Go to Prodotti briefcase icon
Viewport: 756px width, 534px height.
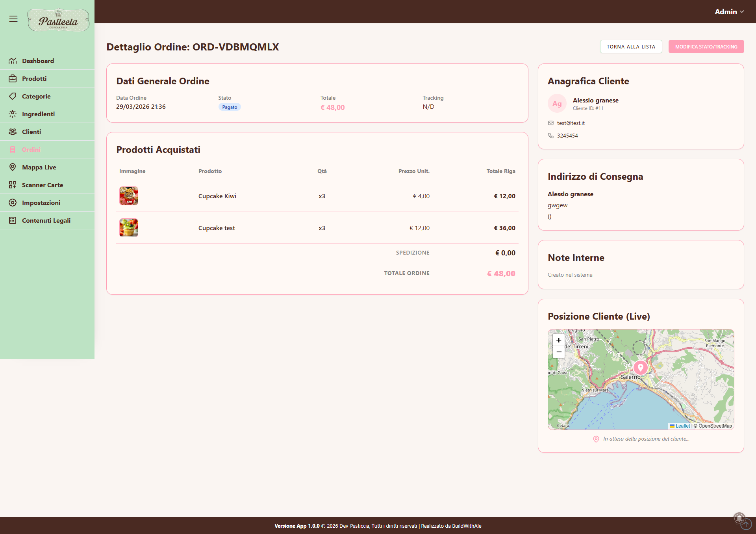[13, 78]
